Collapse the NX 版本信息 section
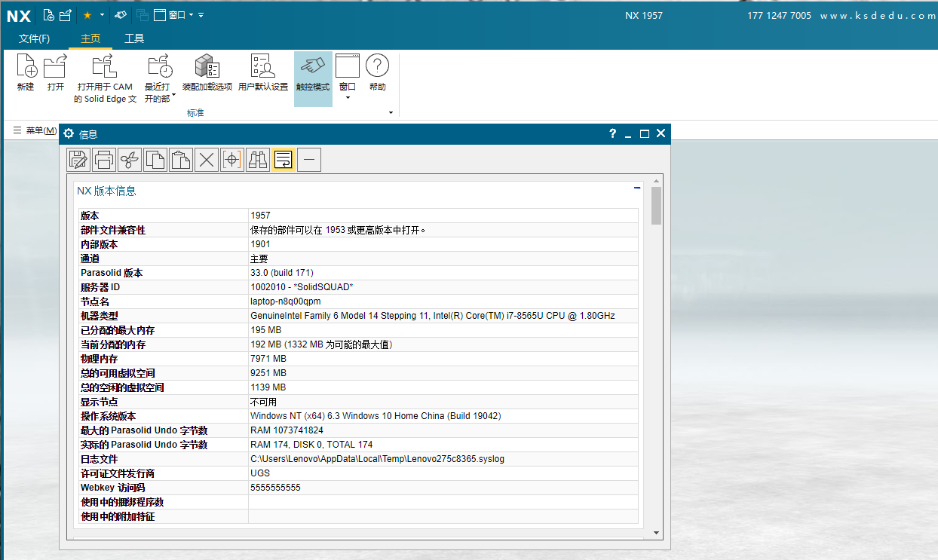Viewport: 938px width, 560px height. click(x=637, y=187)
